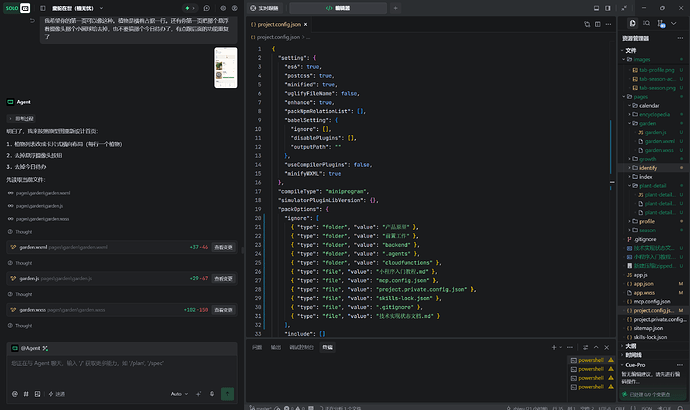This screenshot has width=690, height=410.
Task: Click the # context icon in chat input
Action: tap(26, 394)
